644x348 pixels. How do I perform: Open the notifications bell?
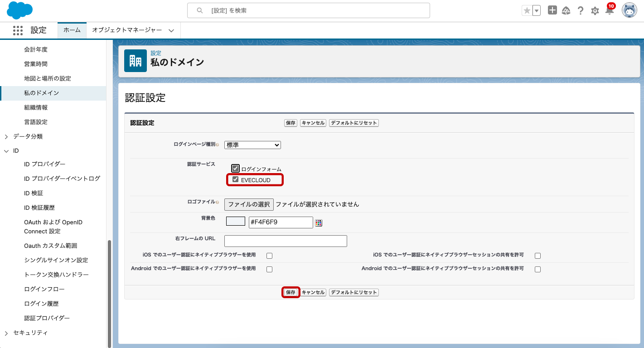click(x=610, y=11)
